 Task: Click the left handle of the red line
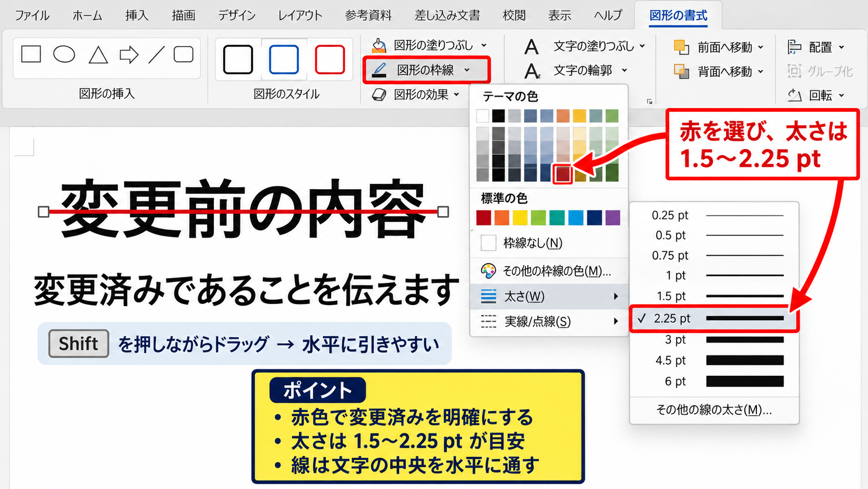[44, 212]
